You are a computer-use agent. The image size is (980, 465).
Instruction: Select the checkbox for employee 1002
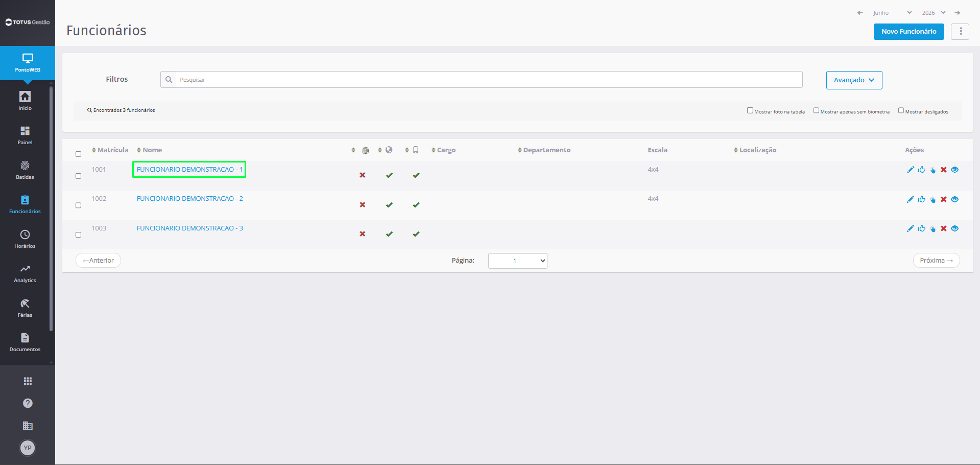(x=78, y=205)
